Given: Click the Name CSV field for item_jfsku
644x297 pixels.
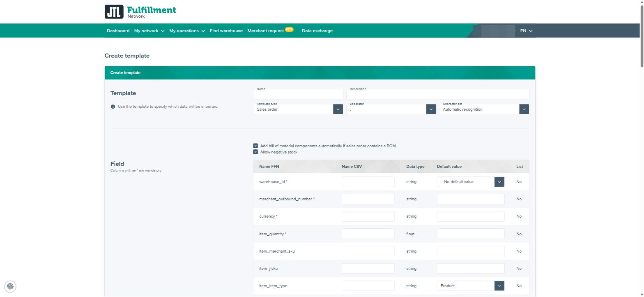Looking at the screenshot, I should coord(368,269).
